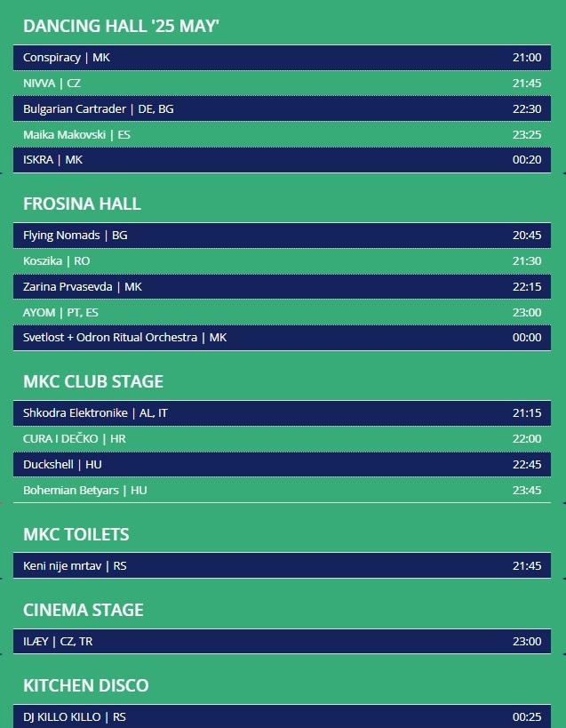Image resolution: width=566 pixels, height=728 pixels.
Task: Click the FROSINA HALL heading
Action: tap(82, 204)
